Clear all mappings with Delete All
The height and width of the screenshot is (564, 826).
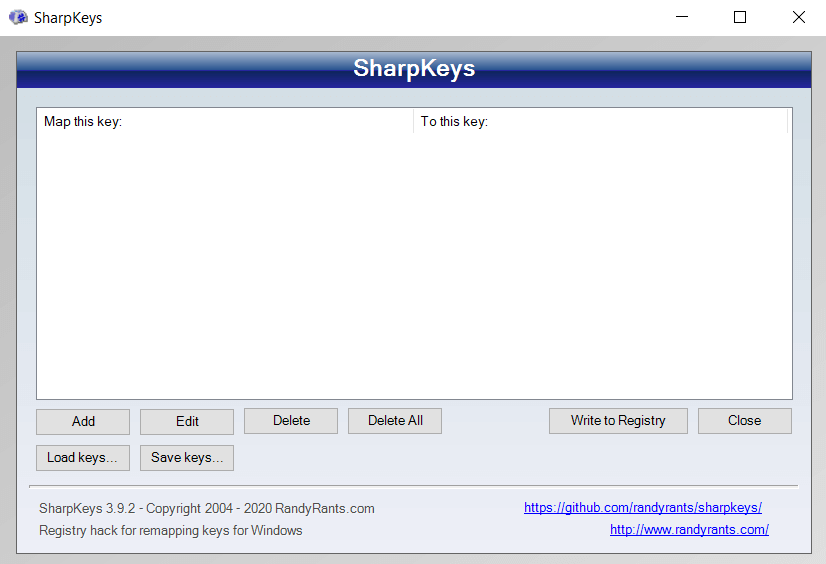pyautogui.click(x=395, y=421)
